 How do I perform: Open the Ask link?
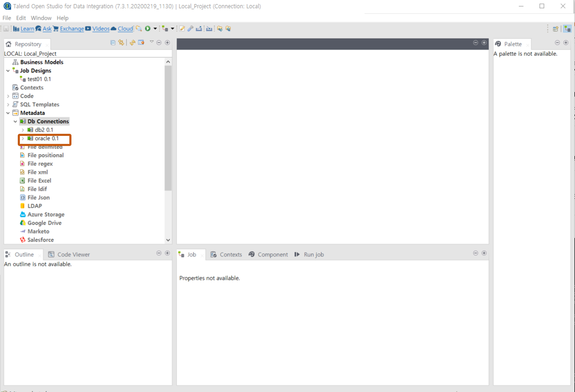(47, 29)
